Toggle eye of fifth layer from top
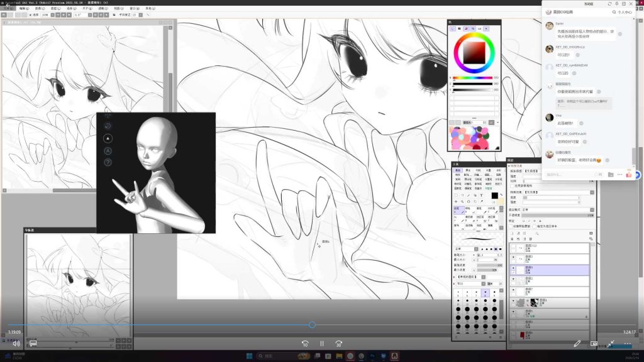The image size is (644, 362). 513,290
